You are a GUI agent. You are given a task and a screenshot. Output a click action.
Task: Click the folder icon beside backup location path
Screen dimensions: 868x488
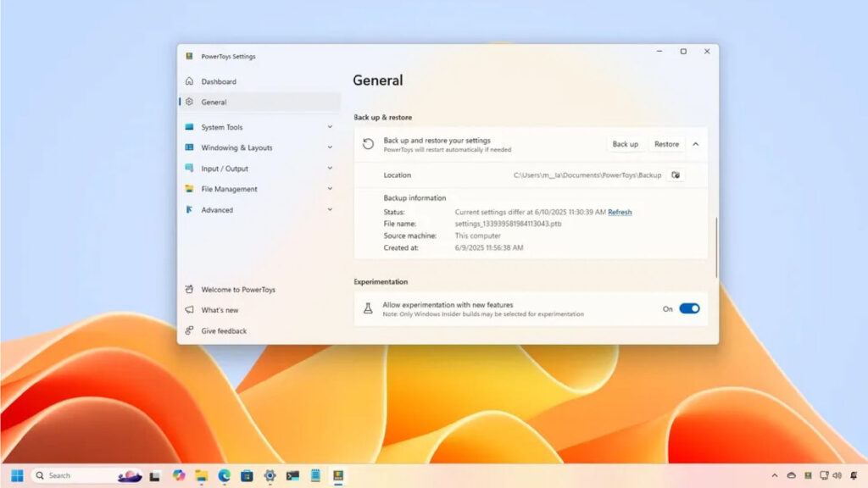(676, 175)
